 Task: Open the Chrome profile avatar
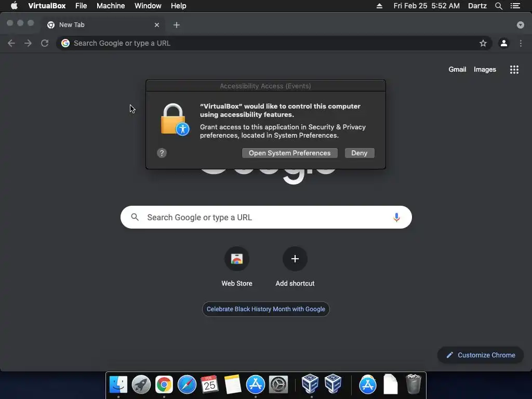[x=504, y=43]
